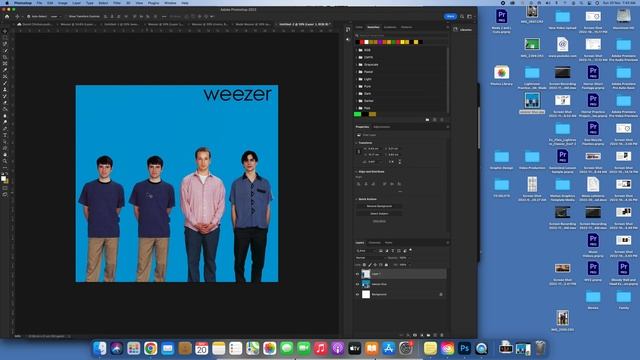Switch to the Channels tab

374,242
